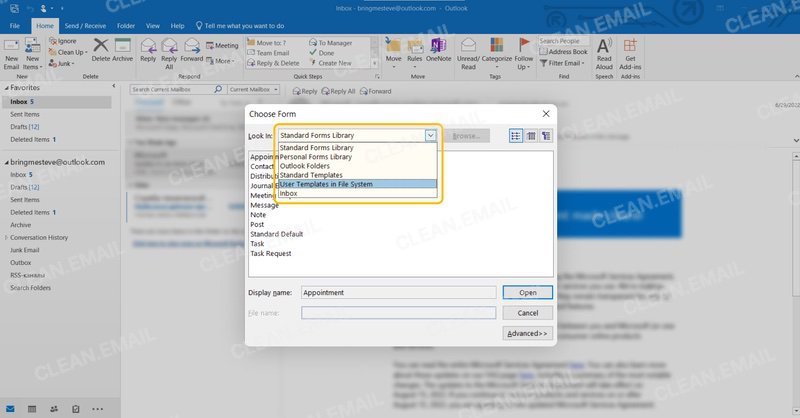The width and height of the screenshot is (800, 418).
Task: Click Tell me what you want to do
Action: [240, 26]
